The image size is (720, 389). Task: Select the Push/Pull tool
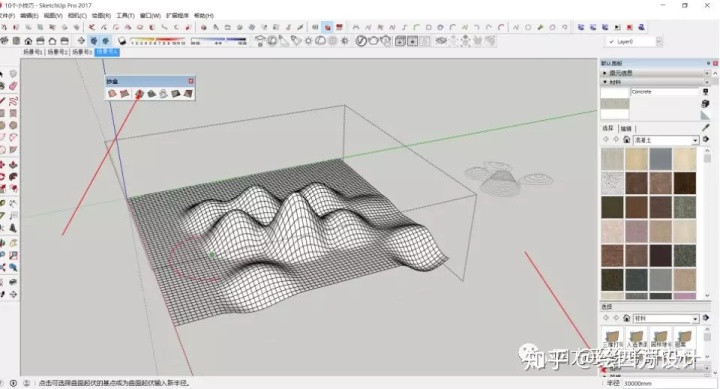[13, 164]
